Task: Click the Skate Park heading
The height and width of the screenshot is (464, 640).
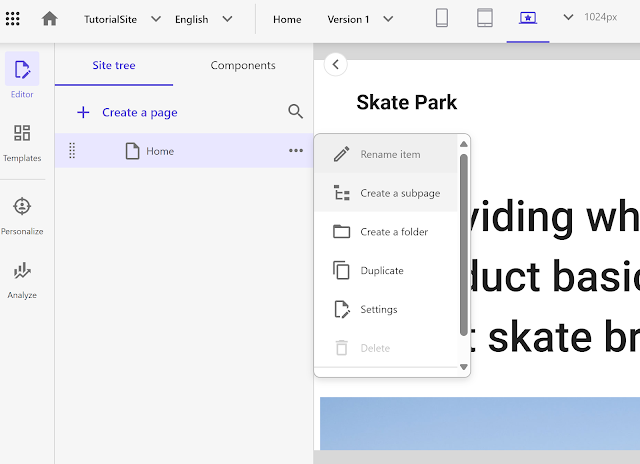Action: coord(407,102)
